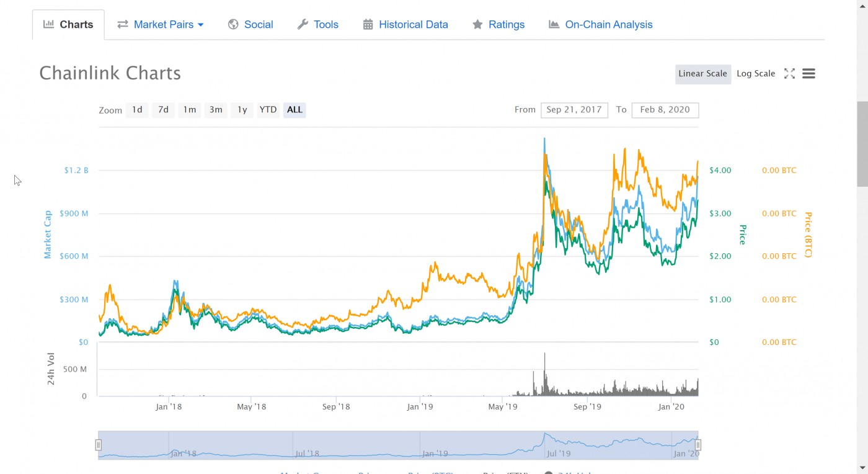This screenshot has width=868, height=474.
Task: Click the To date field Feb 8, 2020
Action: click(x=665, y=110)
